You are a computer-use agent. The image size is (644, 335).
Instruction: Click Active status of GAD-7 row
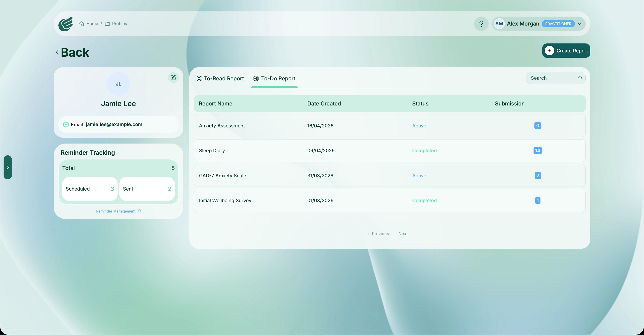(x=419, y=176)
